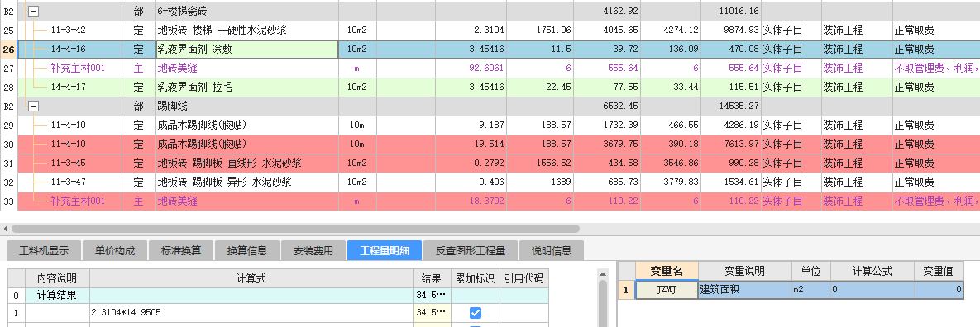Click the 变量名 column header
Viewport: 980px width, 327px height.
pyautogui.click(x=667, y=272)
